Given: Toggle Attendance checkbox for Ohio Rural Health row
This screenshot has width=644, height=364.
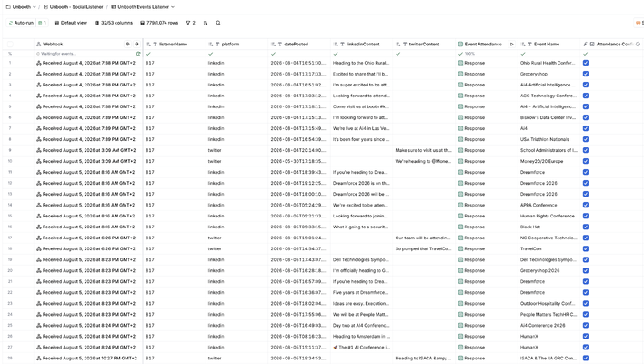Looking at the screenshot, I should coord(586,63).
